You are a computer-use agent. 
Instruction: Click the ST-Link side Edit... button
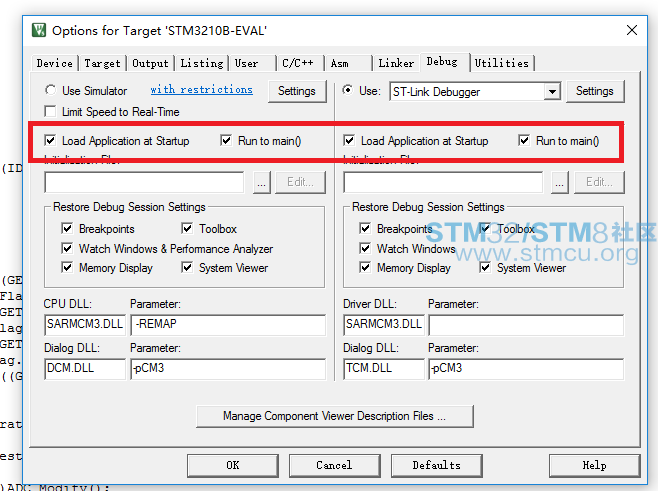pos(599,183)
